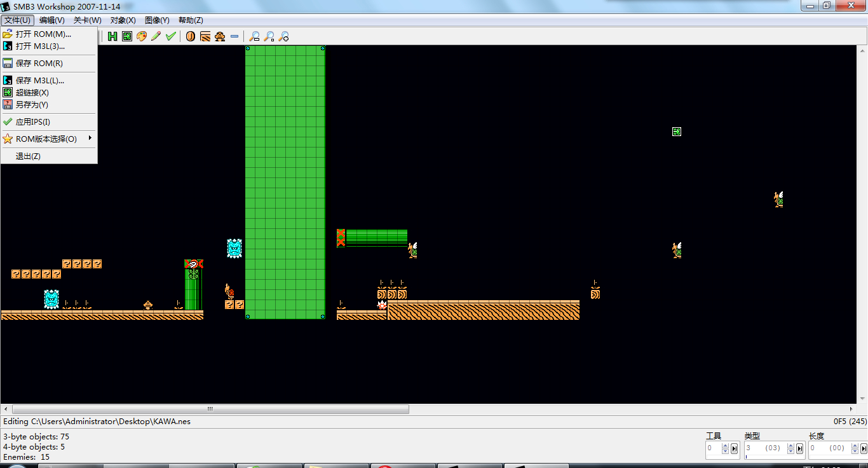Screen dimensions: 868x468
Task: Increase the 工具 value with up arrow
Action: (726, 446)
